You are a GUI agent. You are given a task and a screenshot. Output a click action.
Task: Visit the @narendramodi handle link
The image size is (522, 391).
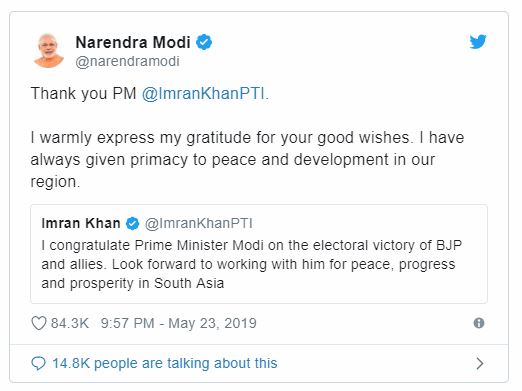(128, 61)
